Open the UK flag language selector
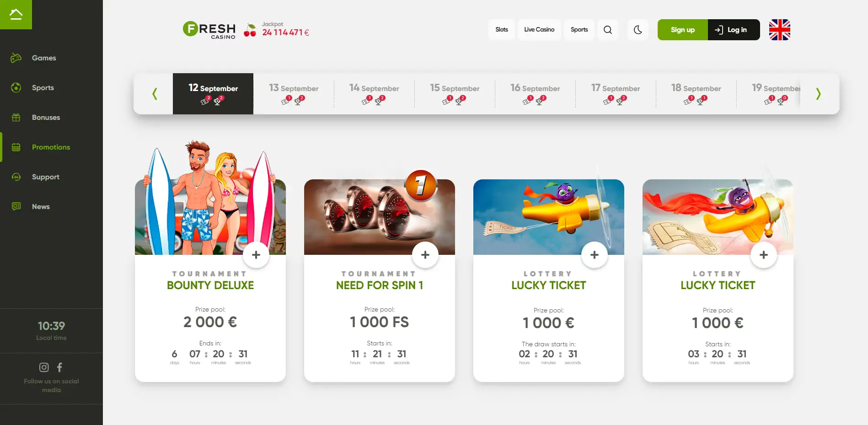The height and width of the screenshot is (425, 868). click(780, 30)
